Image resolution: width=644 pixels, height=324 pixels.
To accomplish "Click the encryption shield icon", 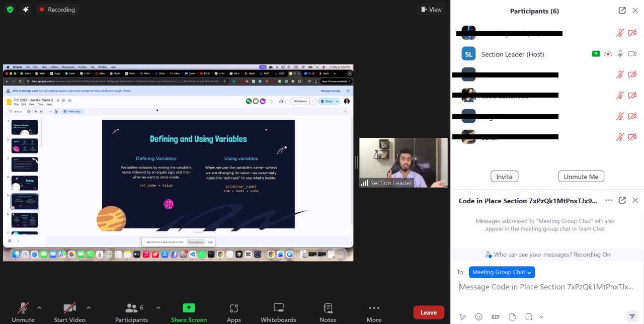I will [x=10, y=10].
